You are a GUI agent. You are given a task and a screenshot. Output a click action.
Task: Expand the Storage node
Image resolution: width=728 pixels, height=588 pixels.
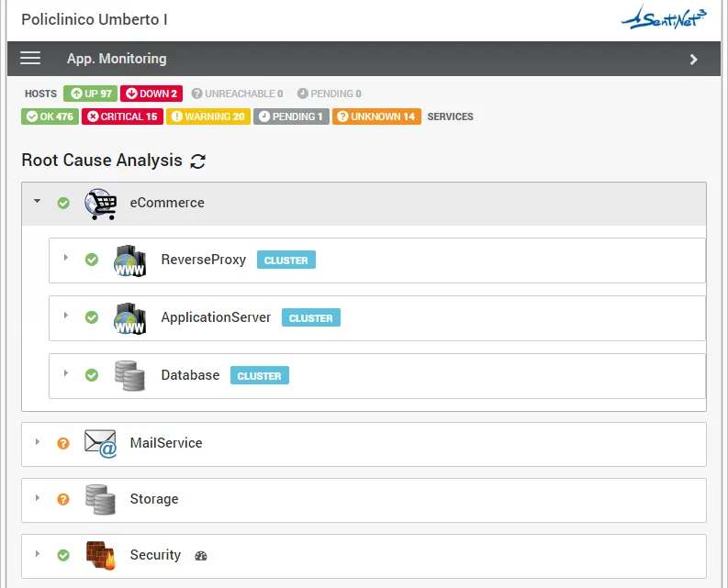point(37,498)
